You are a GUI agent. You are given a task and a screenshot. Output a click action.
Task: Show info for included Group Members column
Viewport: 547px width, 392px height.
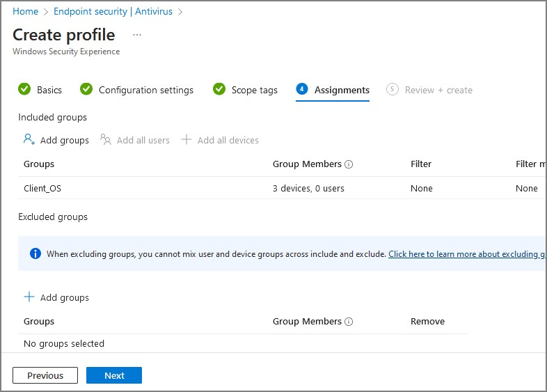(349, 164)
